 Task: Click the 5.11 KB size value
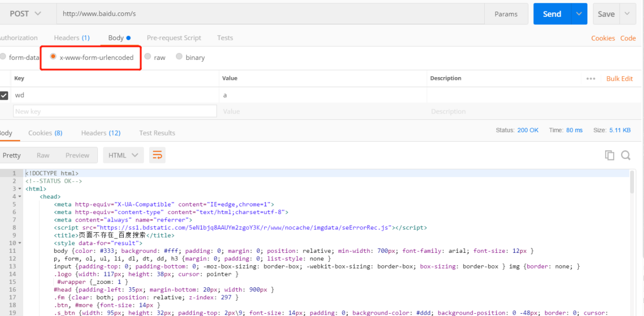pos(620,130)
